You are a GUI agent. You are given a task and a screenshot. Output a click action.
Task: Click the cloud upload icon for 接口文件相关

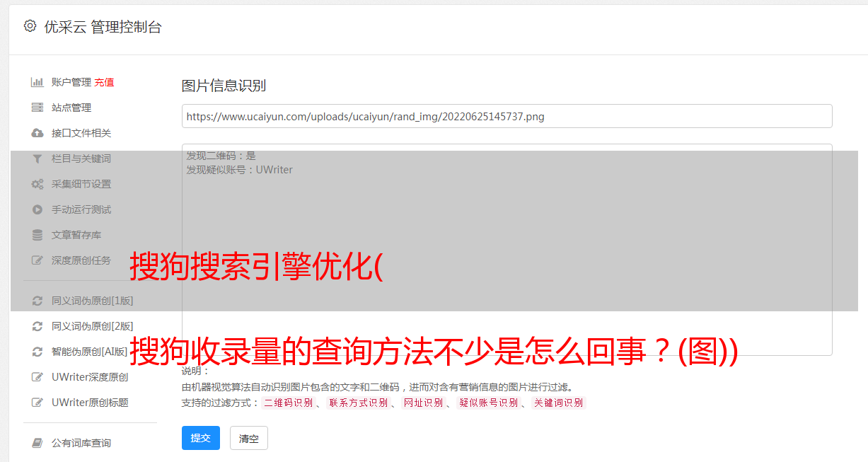[x=37, y=133]
